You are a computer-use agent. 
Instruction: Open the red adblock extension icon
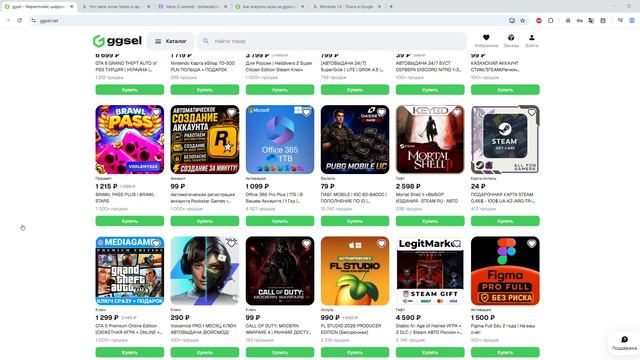[539, 20]
